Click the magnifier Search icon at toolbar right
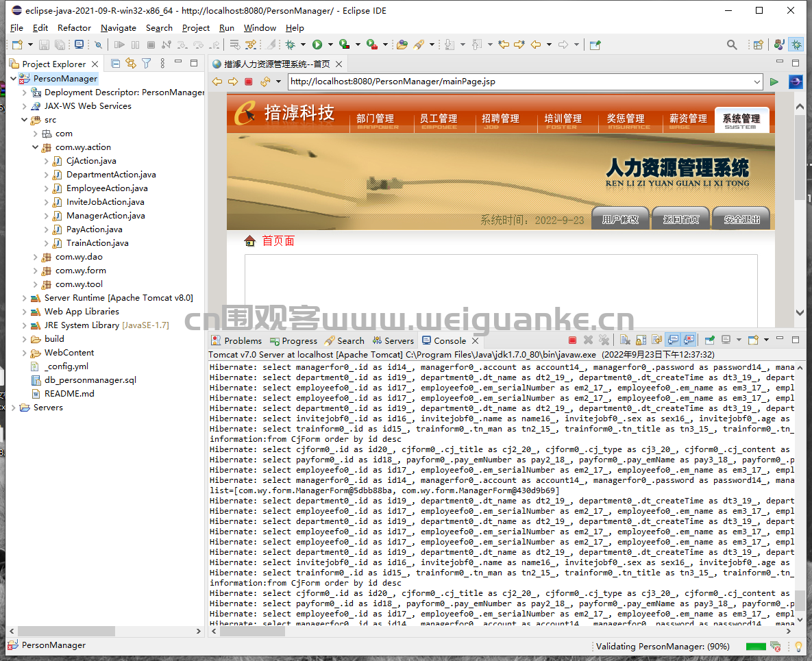This screenshot has height=661, width=812. [732, 45]
